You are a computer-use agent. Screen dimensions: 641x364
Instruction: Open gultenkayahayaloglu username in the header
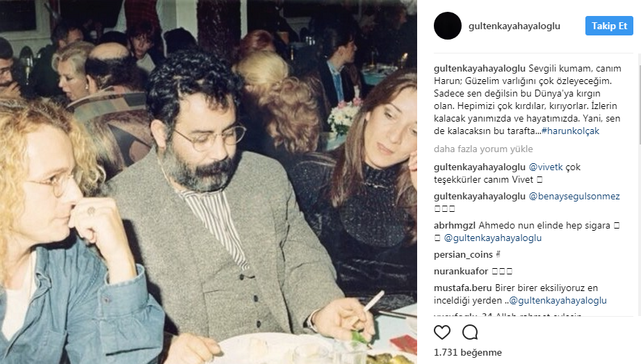point(514,26)
